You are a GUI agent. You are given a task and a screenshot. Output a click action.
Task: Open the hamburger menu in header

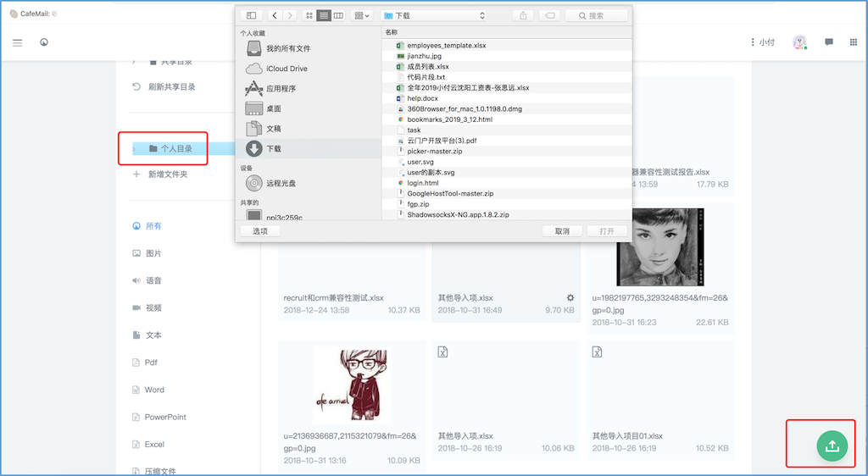point(18,42)
